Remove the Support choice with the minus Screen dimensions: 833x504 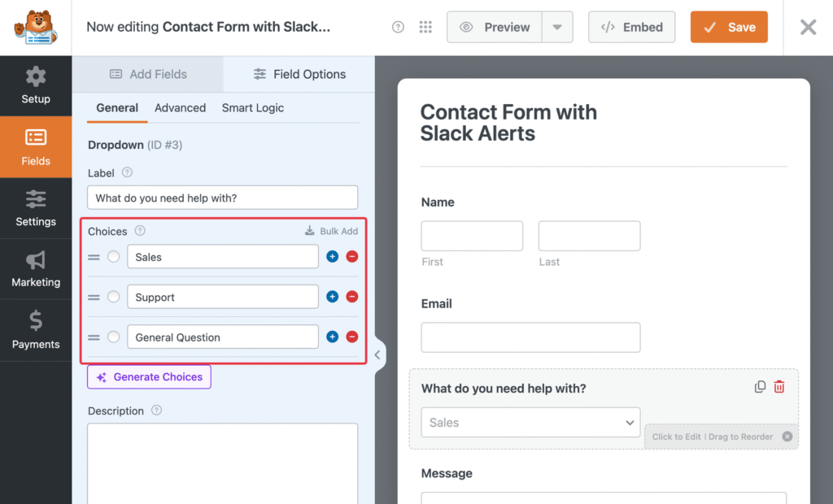[x=352, y=297]
